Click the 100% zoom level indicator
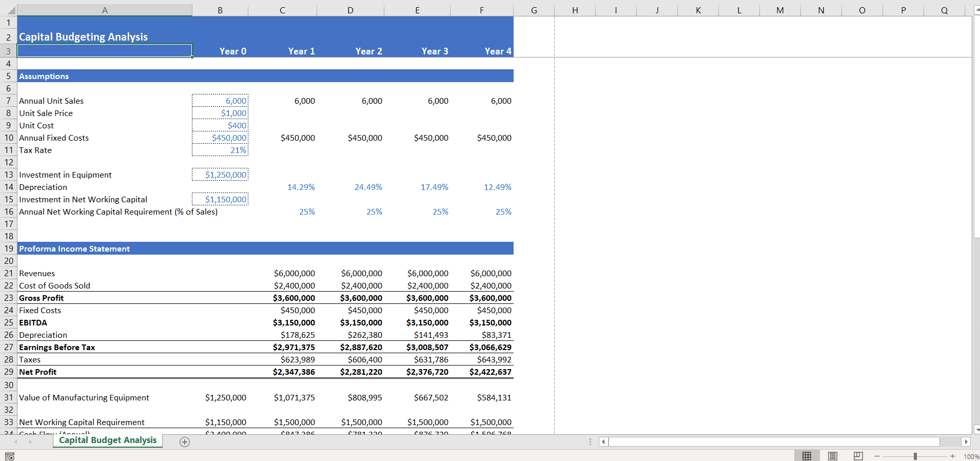This screenshot has height=461, width=980. pyautogui.click(x=971, y=456)
